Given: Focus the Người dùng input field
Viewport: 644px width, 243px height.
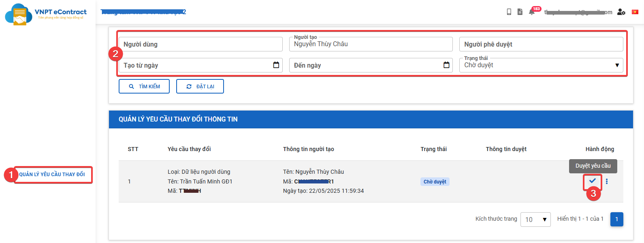Looking at the screenshot, I should tap(200, 44).
